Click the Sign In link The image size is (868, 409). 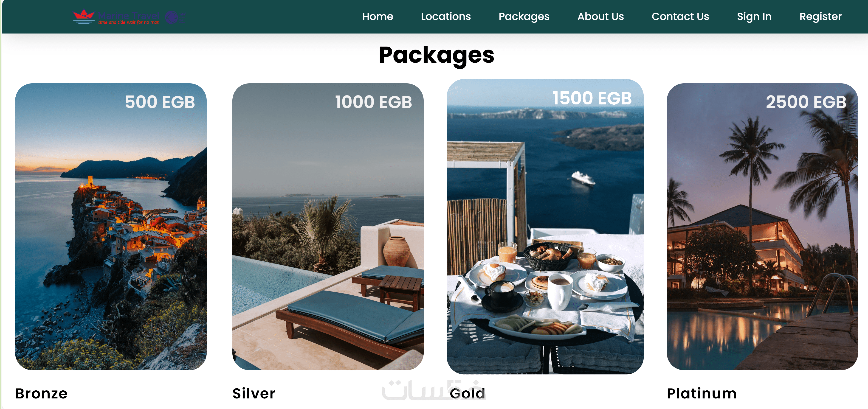(754, 17)
